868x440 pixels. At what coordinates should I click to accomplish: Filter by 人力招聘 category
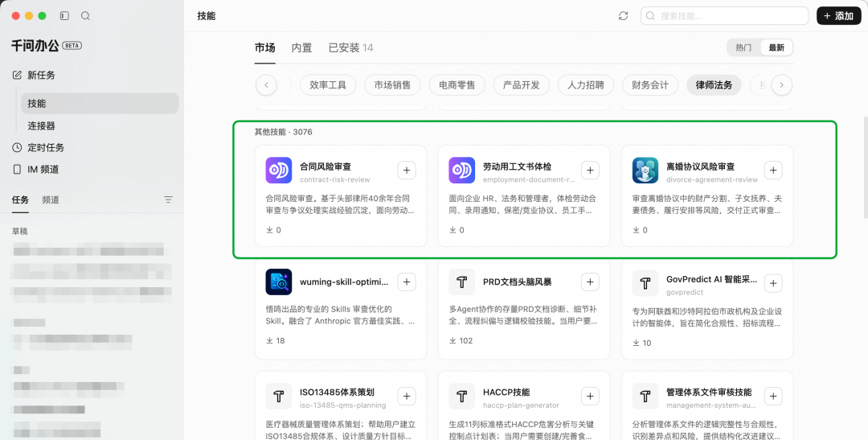click(586, 84)
